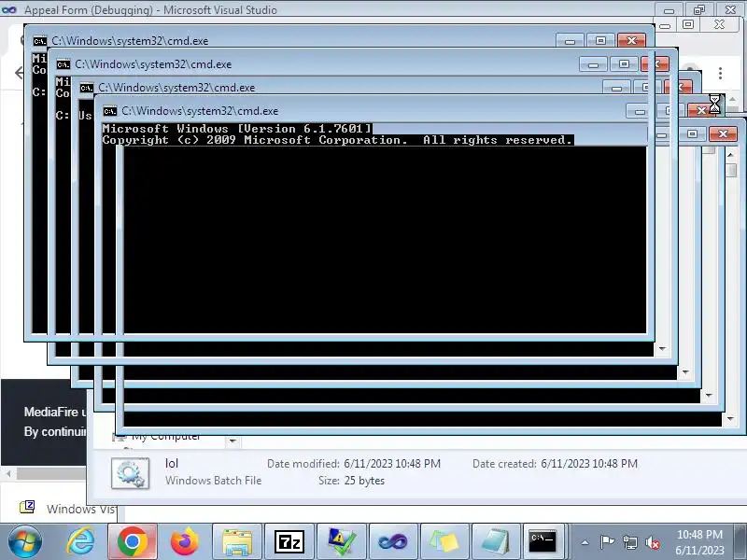Restore down the Visual Studio window
The height and width of the screenshot is (560, 747).
(x=699, y=10)
